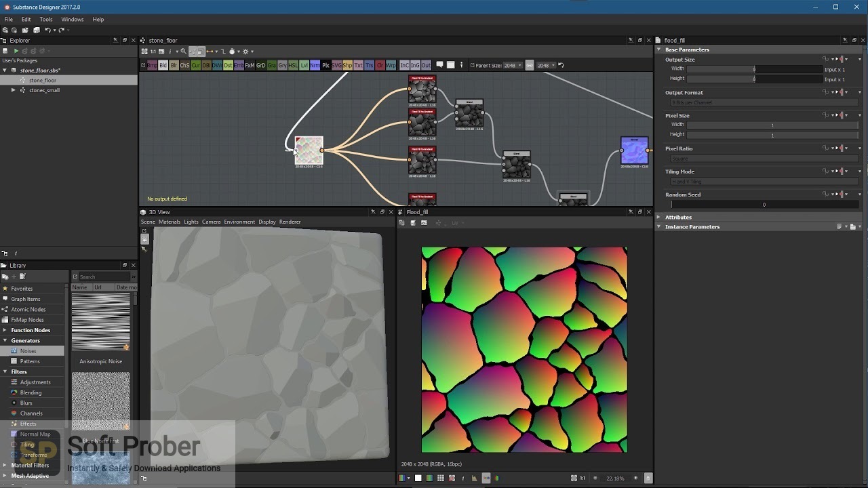Collapse Base Parameters section
This screenshot has width=868, height=488.
(658, 49)
